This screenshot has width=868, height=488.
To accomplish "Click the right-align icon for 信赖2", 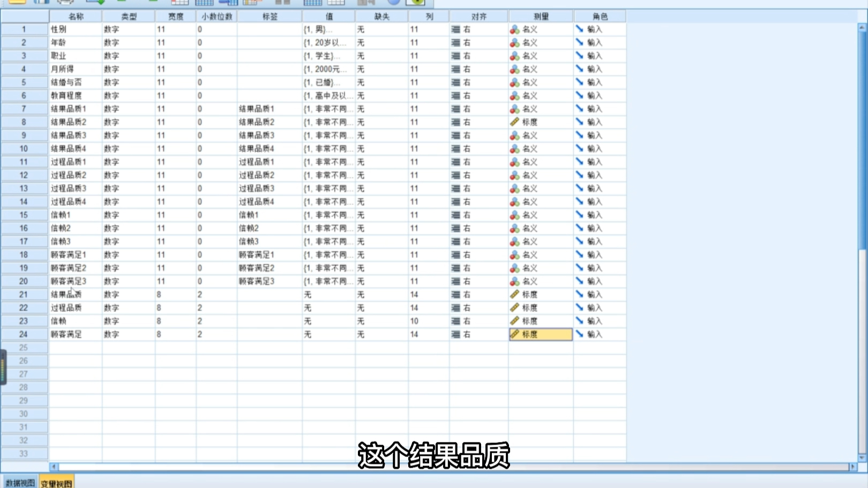I will [455, 228].
